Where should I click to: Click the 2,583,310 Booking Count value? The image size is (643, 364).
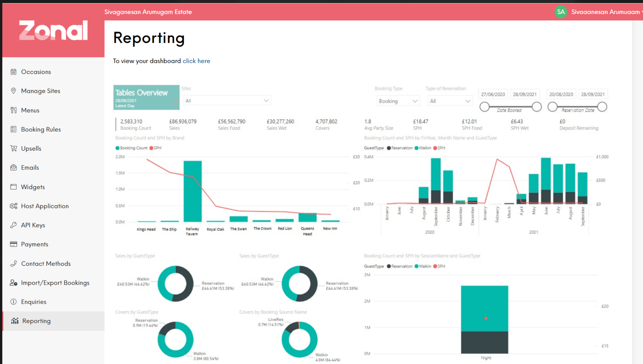(x=131, y=121)
